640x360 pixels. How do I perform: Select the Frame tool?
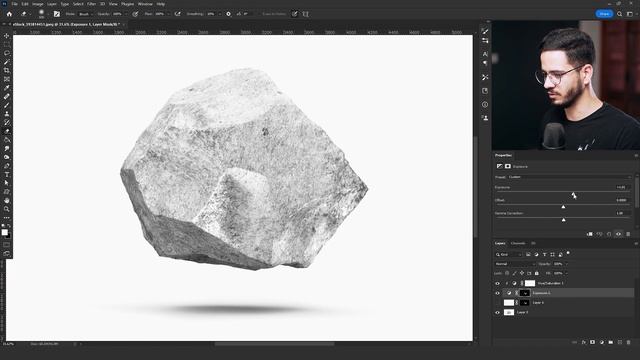click(7, 79)
